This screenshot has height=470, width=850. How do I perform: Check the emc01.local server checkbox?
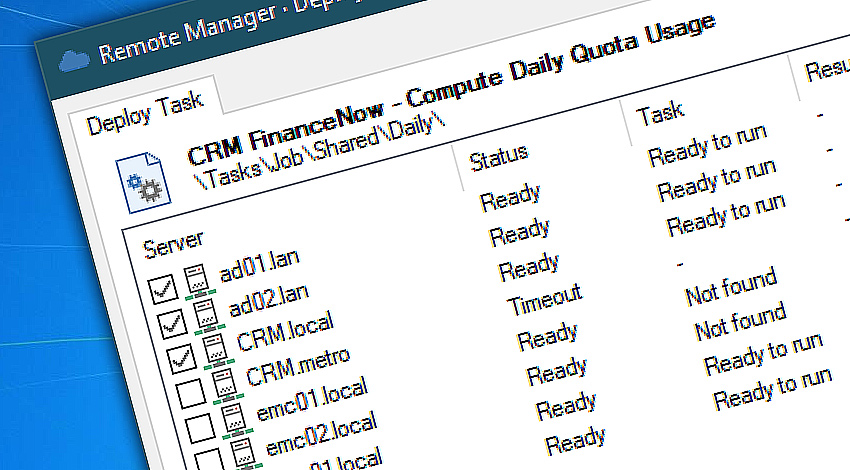coord(200,428)
